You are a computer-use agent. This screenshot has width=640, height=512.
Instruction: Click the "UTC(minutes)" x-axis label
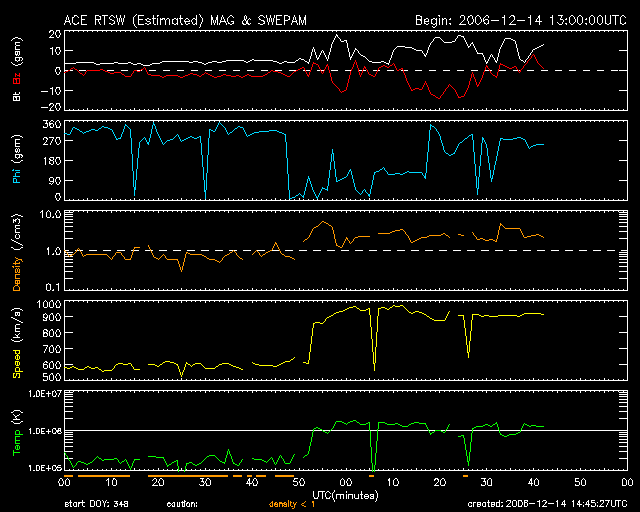coord(345,495)
